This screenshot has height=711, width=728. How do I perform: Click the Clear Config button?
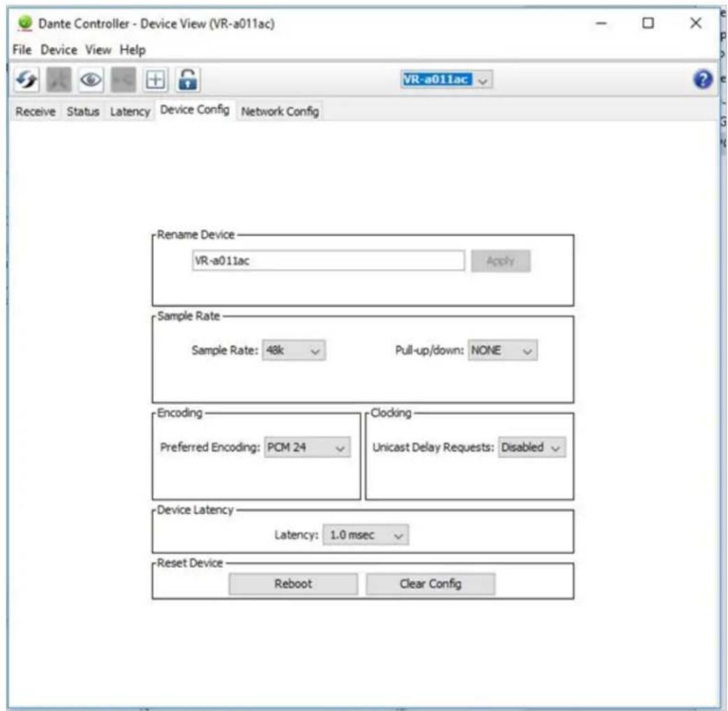[431, 584]
